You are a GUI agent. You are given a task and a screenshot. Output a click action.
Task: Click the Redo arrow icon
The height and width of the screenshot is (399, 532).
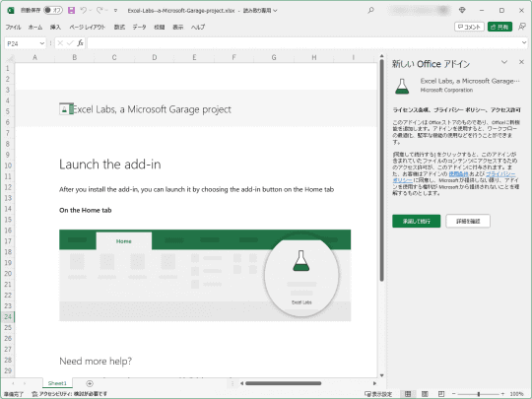pyautogui.click(x=100, y=11)
